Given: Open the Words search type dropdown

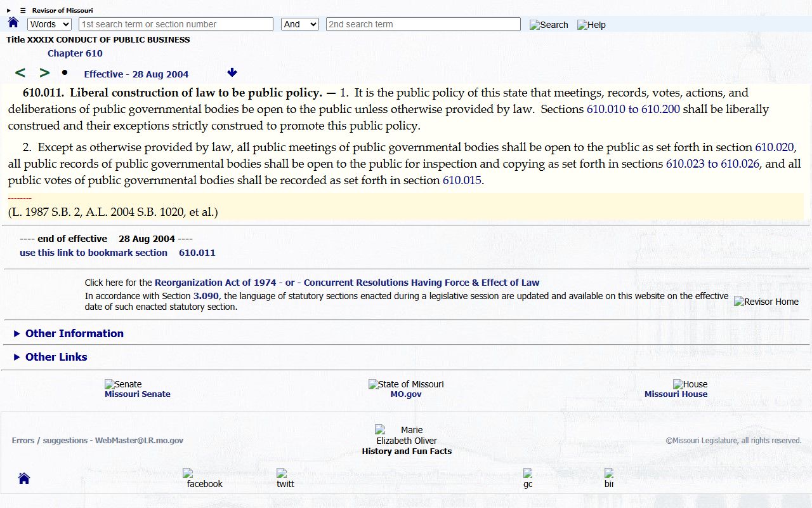Looking at the screenshot, I should [x=49, y=24].
